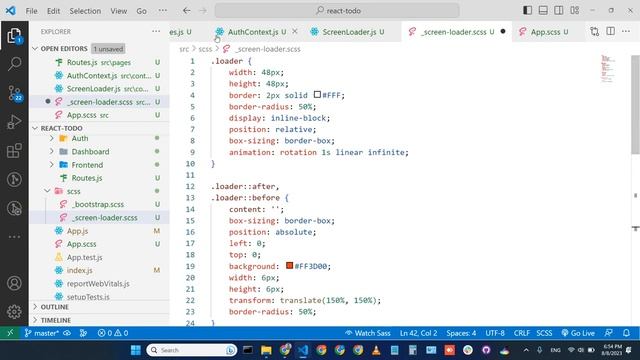
Task: Expand the Frontend folder
Action: click(51, 165)
